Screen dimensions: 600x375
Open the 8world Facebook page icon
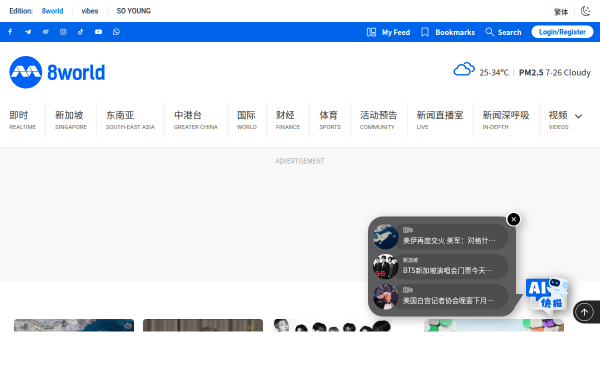tap(10, 32)
